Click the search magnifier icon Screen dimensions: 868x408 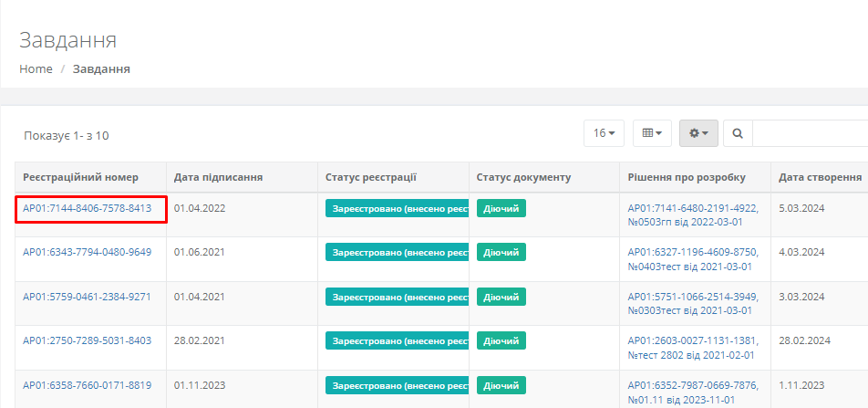click(737, 133)
